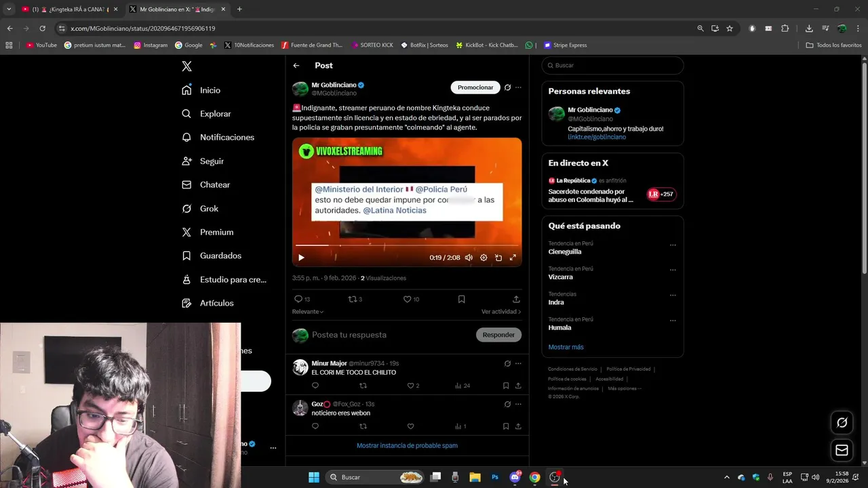
Task: Open Explorar in the X sidebar
Action: [206, 114]
